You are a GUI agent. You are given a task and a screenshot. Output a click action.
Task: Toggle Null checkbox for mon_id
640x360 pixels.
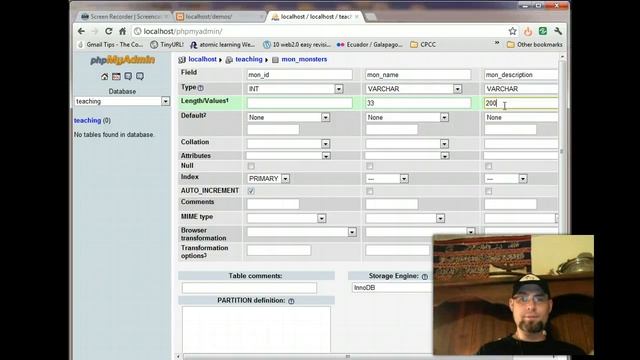tap(251, 166)
